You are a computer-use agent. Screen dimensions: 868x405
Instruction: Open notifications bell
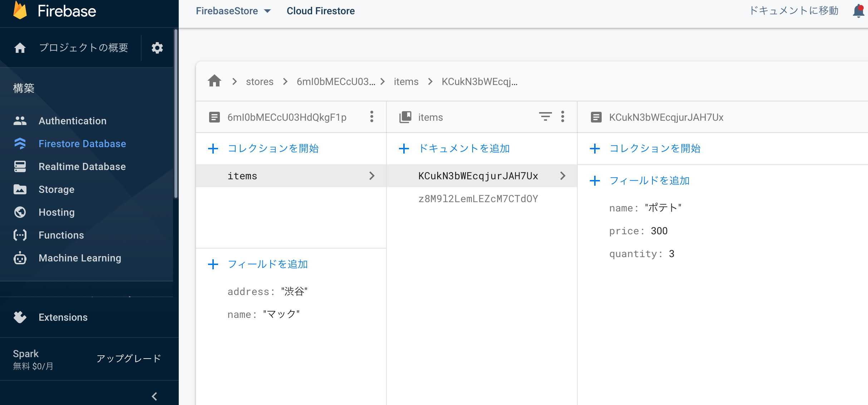[858, 11]
